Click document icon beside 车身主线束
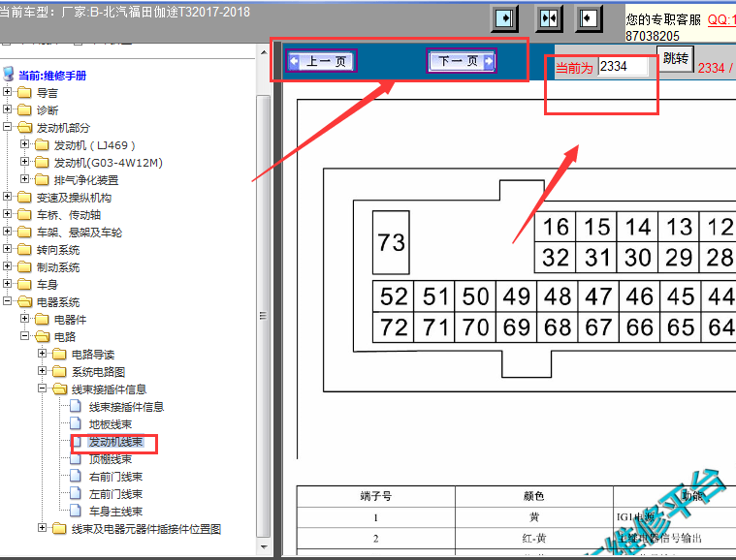This screenshot has width=736, height=560. (75, 511)
